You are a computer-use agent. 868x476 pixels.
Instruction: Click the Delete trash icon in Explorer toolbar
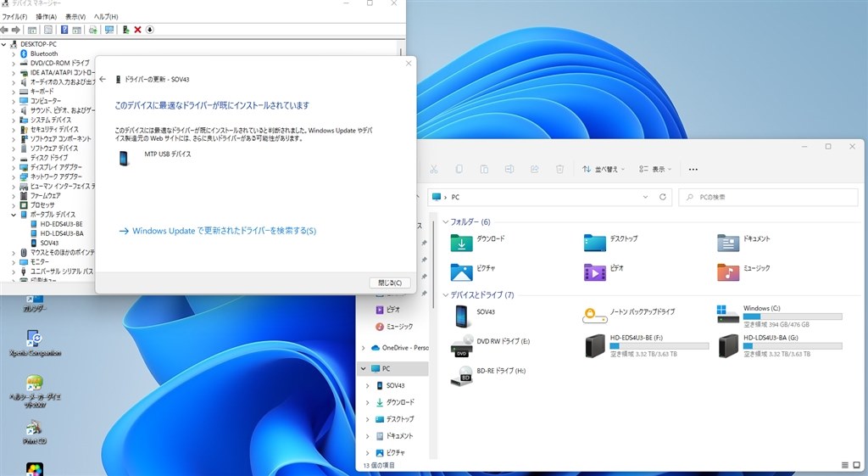tap(559, 169)
